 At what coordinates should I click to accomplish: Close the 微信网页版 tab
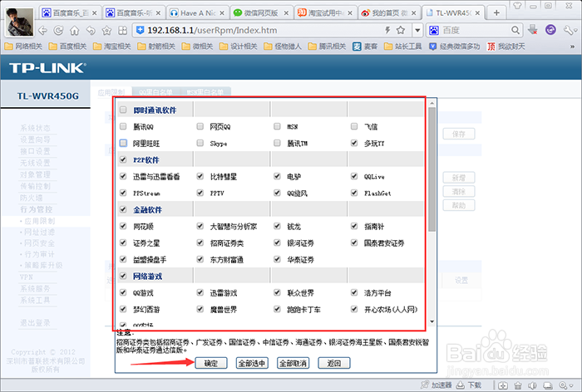[x=286, y=13]
